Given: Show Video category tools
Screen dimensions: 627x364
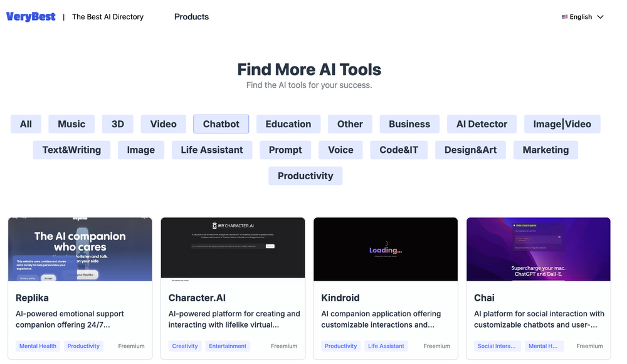Looking at the screenshot, I should [163, 124].
